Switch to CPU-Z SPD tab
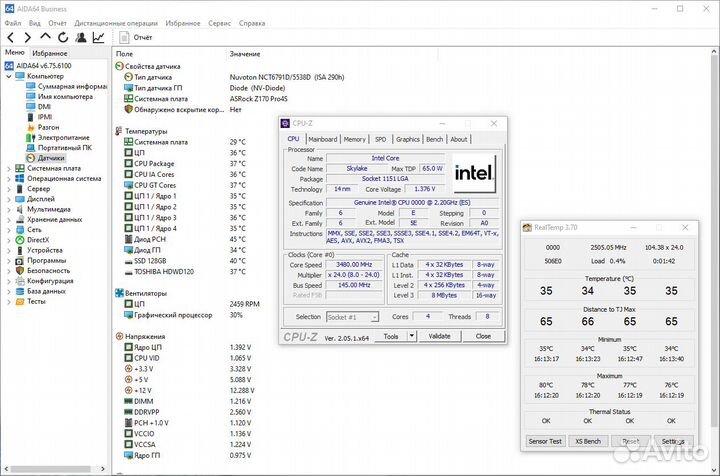The height and width of the screenshot is (476, 720). tap(381, 139)
